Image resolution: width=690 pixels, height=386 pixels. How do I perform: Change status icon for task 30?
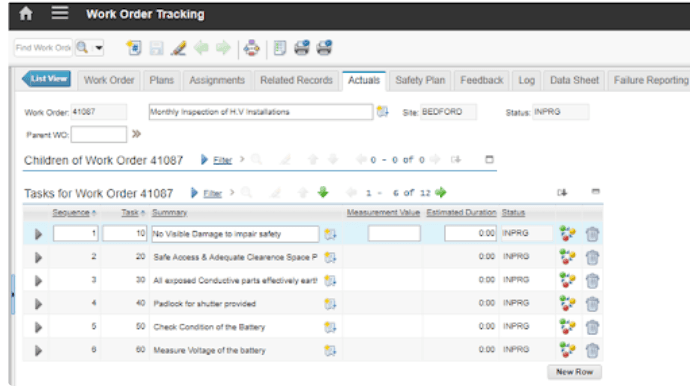click(x=567, y=280)
